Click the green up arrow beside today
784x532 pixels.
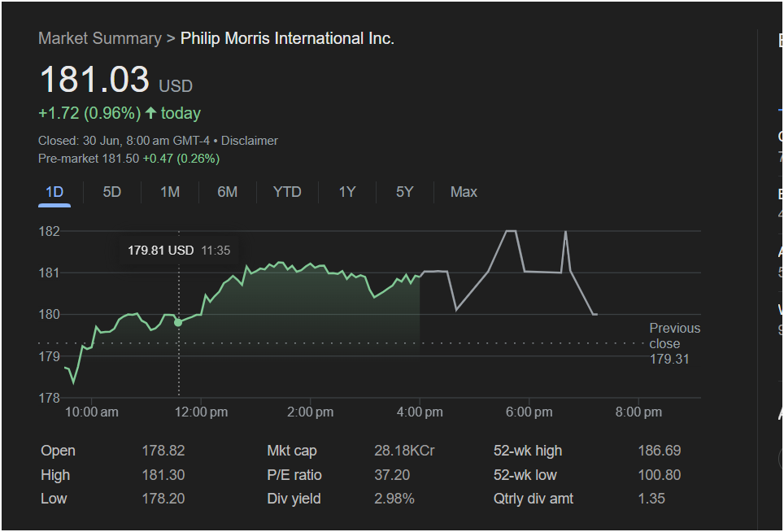150,113
